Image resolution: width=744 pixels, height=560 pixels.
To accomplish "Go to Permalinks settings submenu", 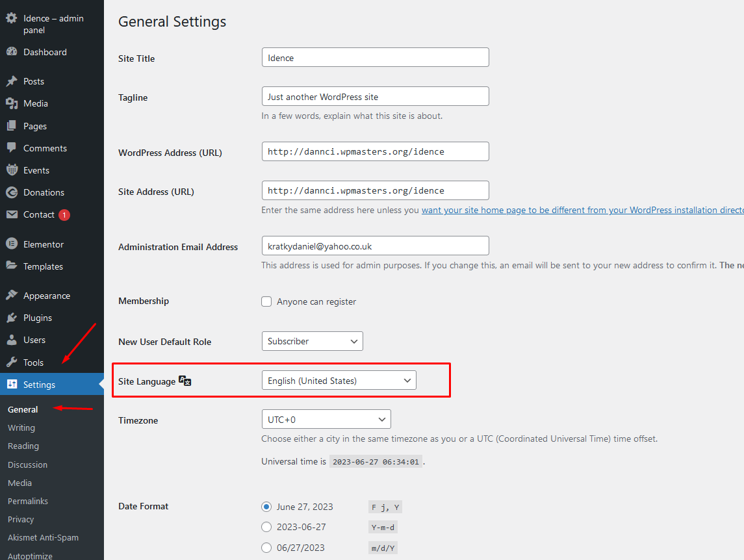I will coord(28,501).
